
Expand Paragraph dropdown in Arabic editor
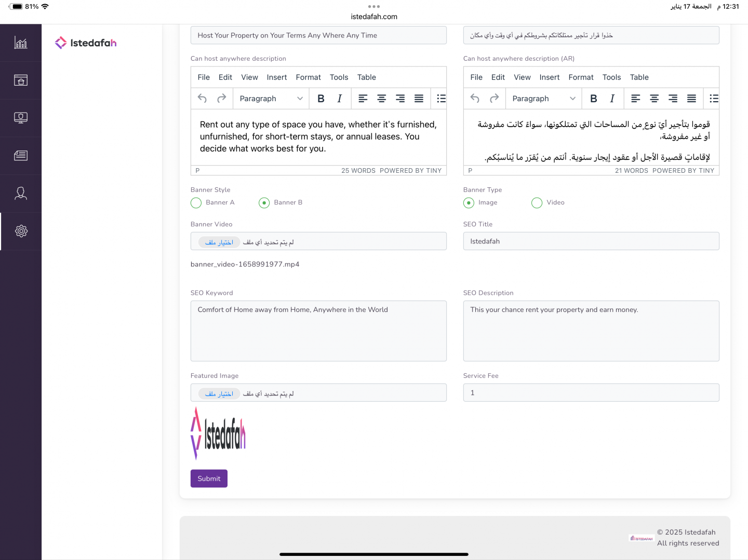pos(543,99)
